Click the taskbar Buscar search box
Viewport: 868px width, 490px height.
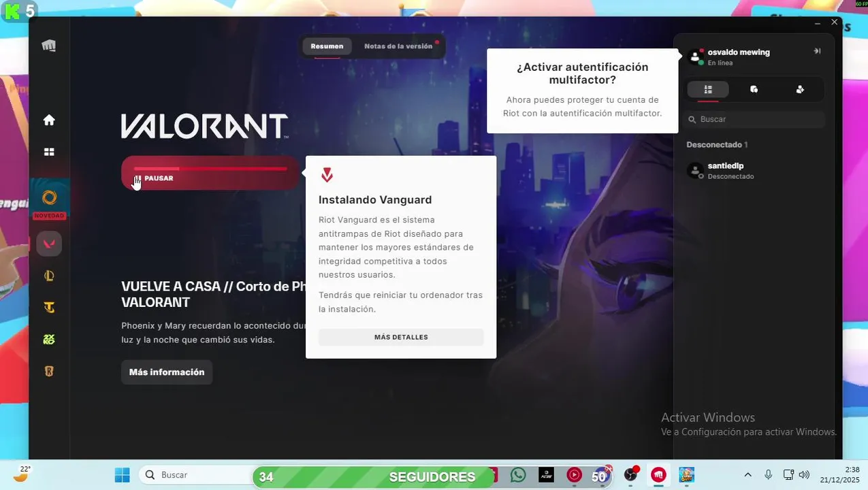click(x=196, y=475)
